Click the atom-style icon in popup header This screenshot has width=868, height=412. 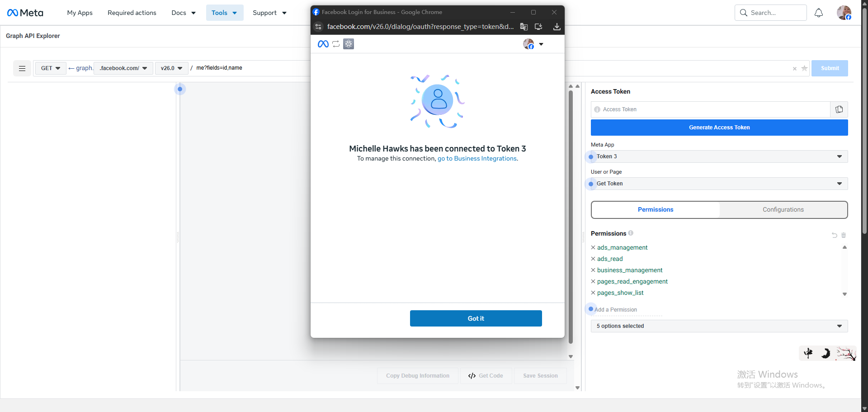[x=349, y=44]
